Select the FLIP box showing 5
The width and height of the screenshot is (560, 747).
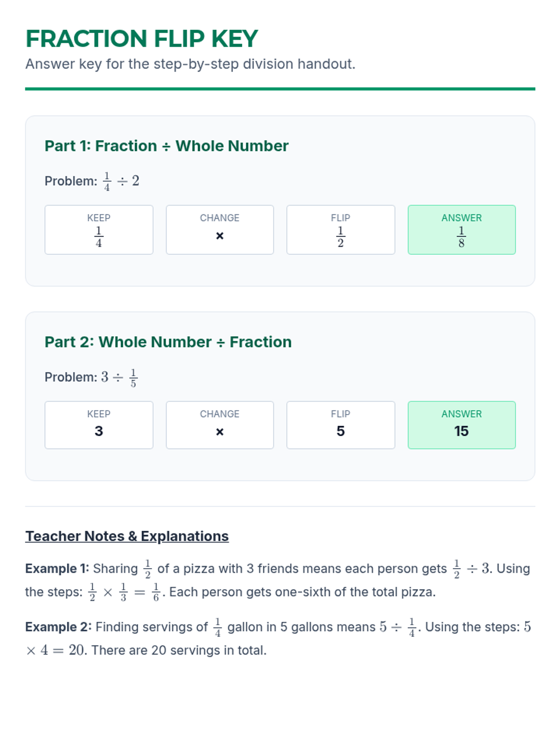pos(340,425)
